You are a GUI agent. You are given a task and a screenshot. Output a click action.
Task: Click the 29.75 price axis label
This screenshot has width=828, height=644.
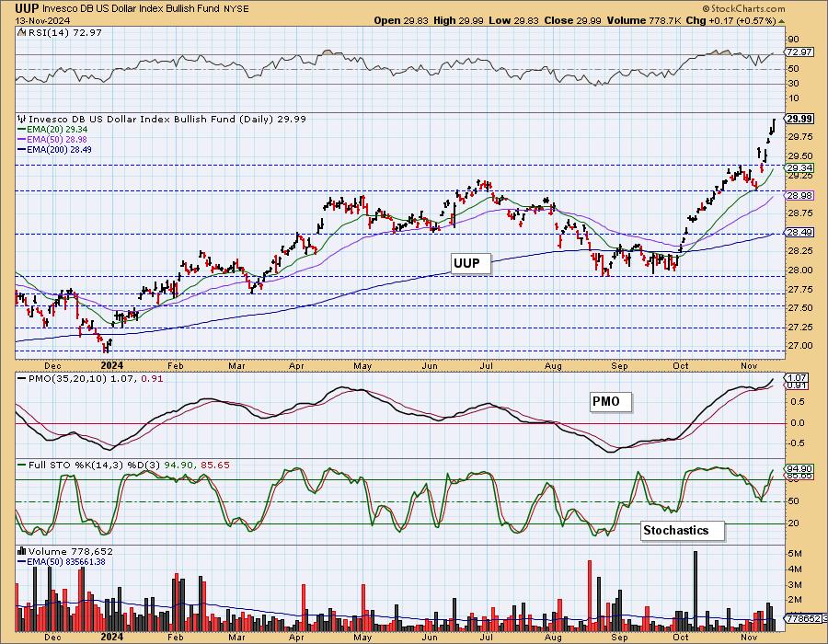[800, 137]
